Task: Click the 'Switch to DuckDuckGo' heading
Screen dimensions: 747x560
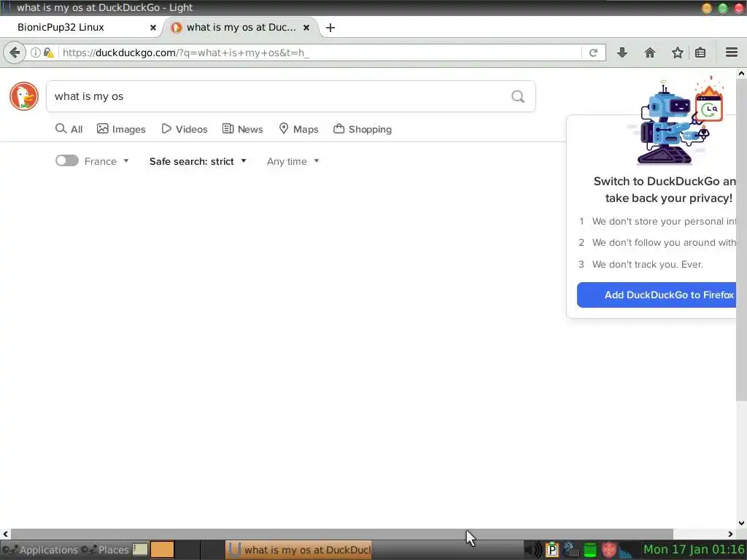Action: pos(665,190)
